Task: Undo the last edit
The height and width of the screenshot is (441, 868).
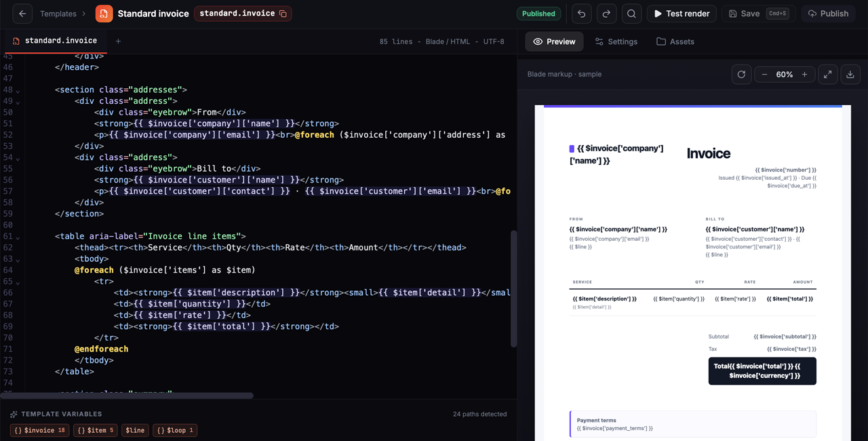Action: coord(581,14)
